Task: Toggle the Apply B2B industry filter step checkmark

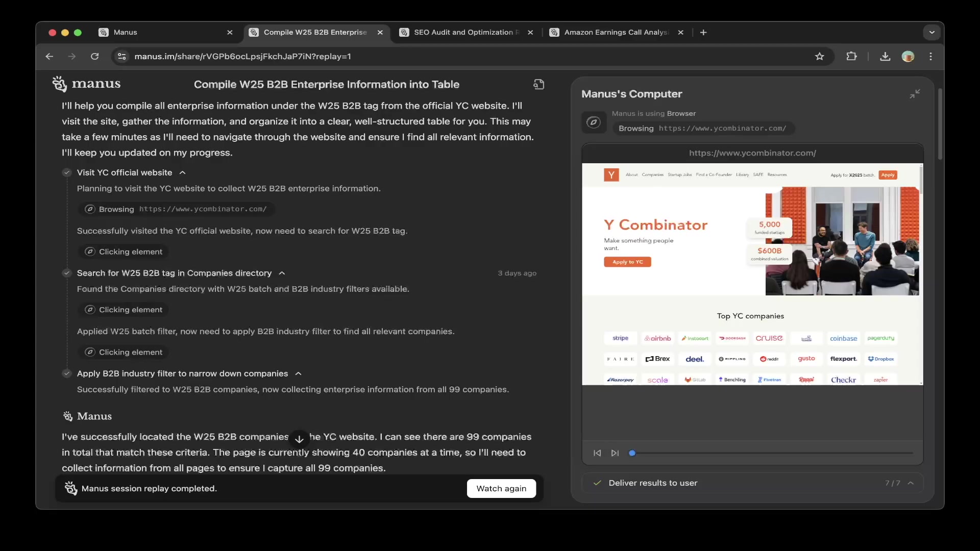Action: click(x=67, y=373)
